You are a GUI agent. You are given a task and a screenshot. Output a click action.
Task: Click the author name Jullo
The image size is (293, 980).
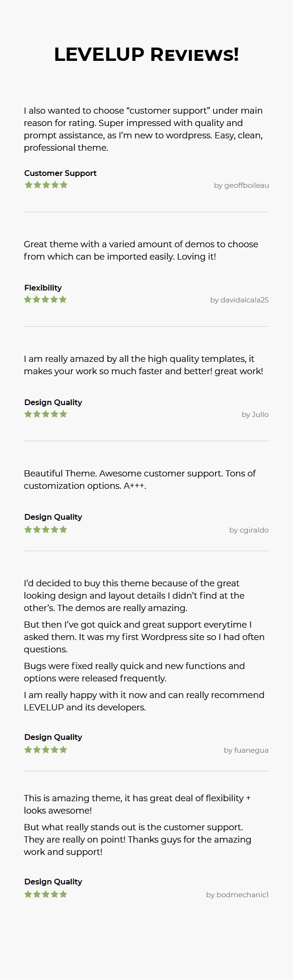260,415
